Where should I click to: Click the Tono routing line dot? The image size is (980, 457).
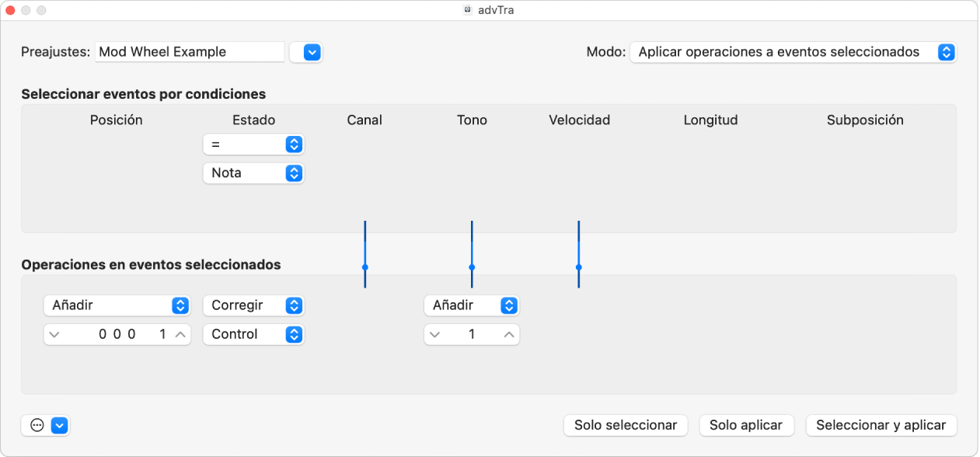click(x=472, y=267)
